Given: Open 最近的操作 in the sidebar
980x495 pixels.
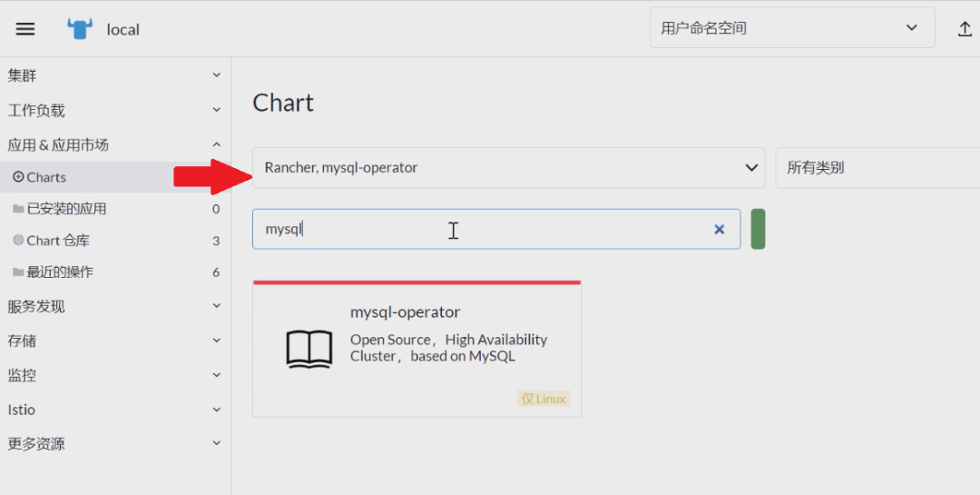Looking at the screenshot, I should coord(115,272).
